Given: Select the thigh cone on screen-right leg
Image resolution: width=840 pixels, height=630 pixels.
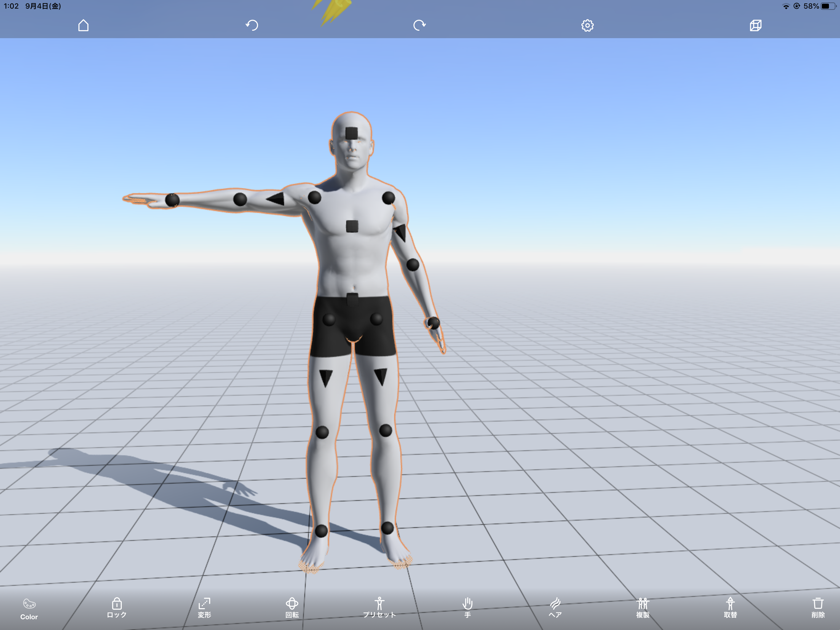Looking at the screenshot, I should (381, 377).
